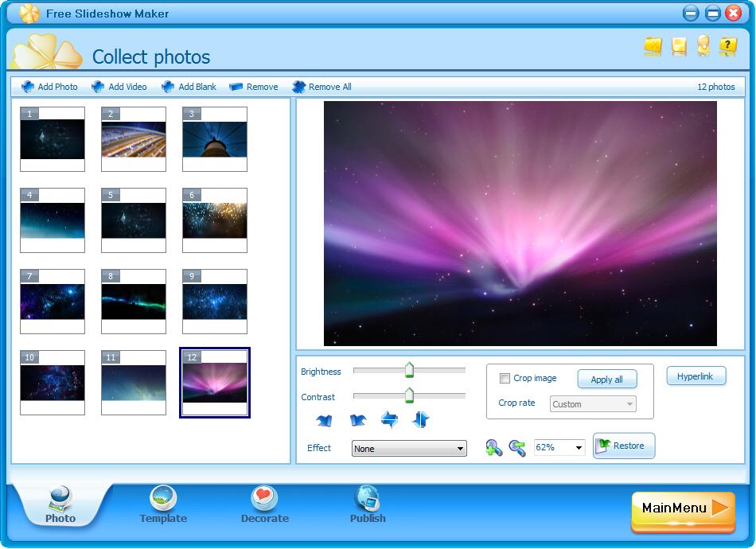Enable the Crop image checkbox
The height and width of the screenshot is (549, 756).
(x=505, y=378)
